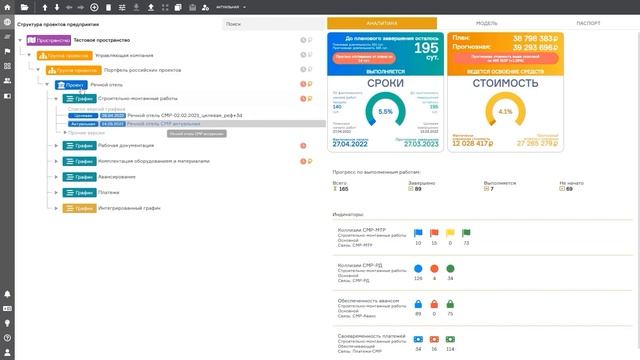This screenshot has width=640, height=360.
Task: Click the upload arrow toolbar icon
Action: coord(151,7)
